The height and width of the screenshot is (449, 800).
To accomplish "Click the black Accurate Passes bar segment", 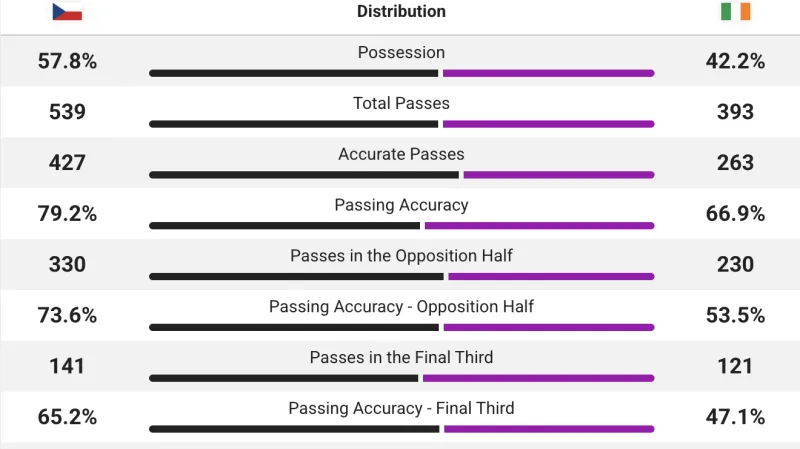I will 304,175.
